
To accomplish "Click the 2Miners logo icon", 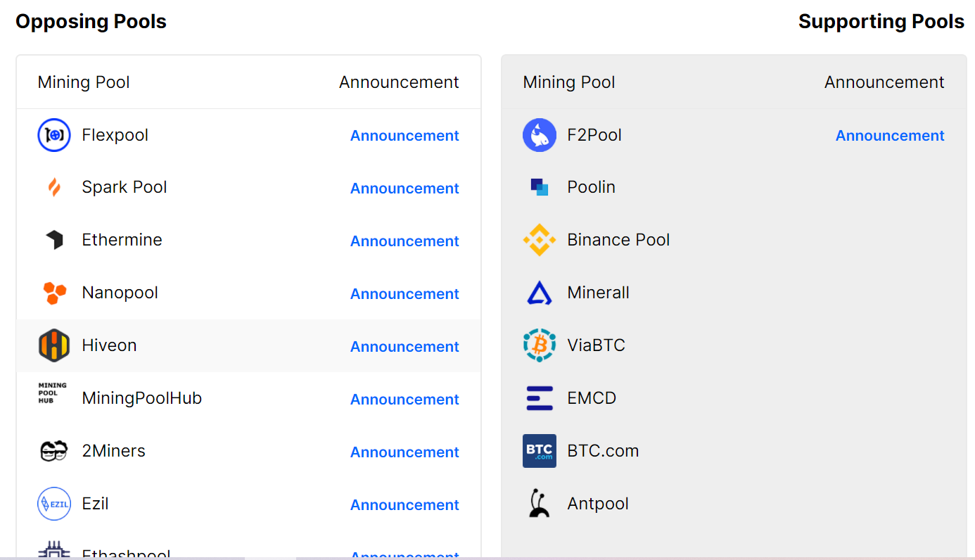I will (54, 451).
